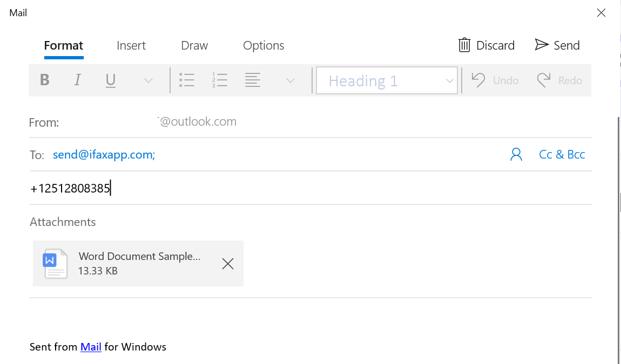Screen dimensions: 621x364
Task: Switch to the Insert tab
Action: tap(131, 45)
